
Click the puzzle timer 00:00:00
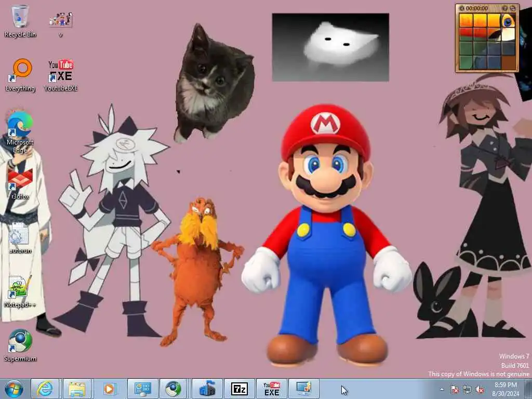[477, 8]
